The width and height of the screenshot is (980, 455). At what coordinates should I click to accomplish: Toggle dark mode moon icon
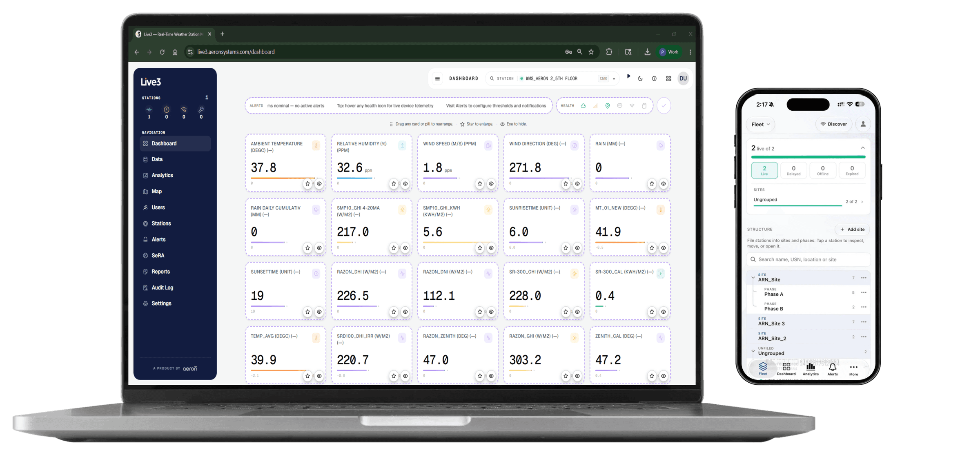tap(640, 78)
